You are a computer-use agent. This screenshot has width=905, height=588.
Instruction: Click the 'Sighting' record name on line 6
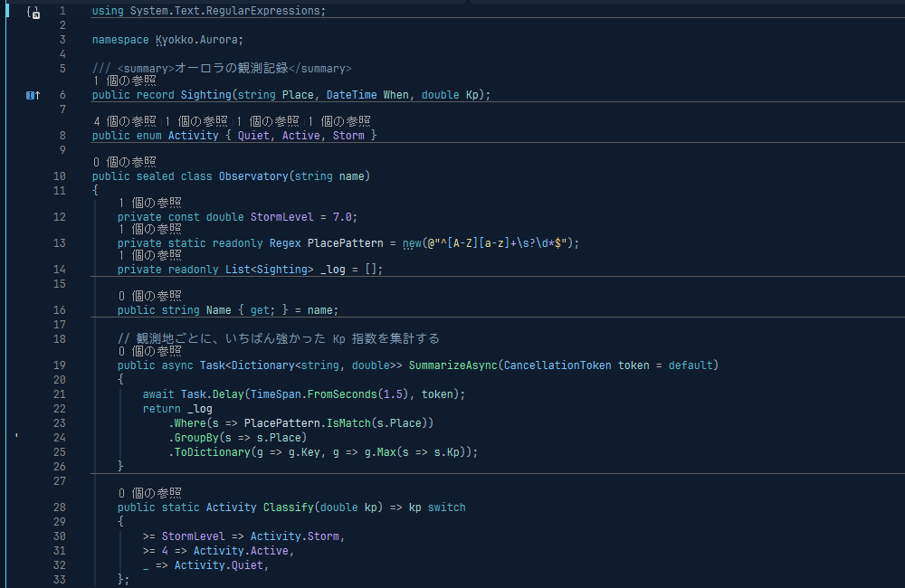tap(206, 95)
